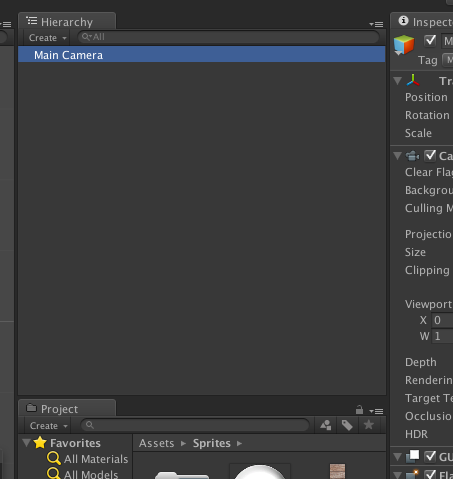The height and width of the screenshot is (479, 453).
Task: Click Assets in the breadcrumb path
Action: click(156, 443)
